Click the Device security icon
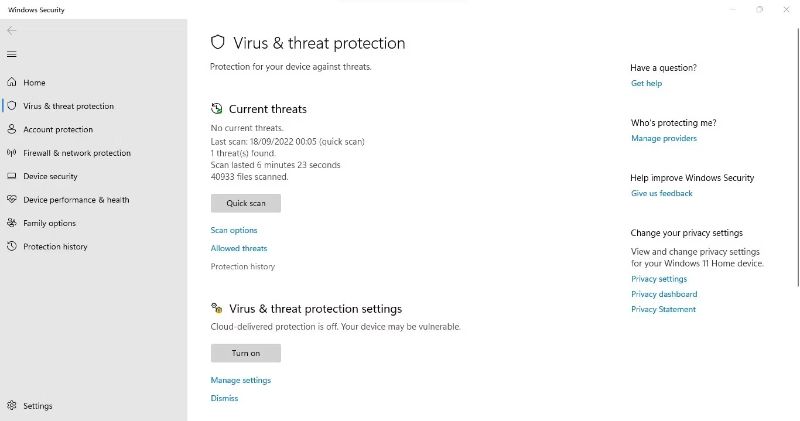The height and width of the screenshot is (421, 800). [12, 176]
